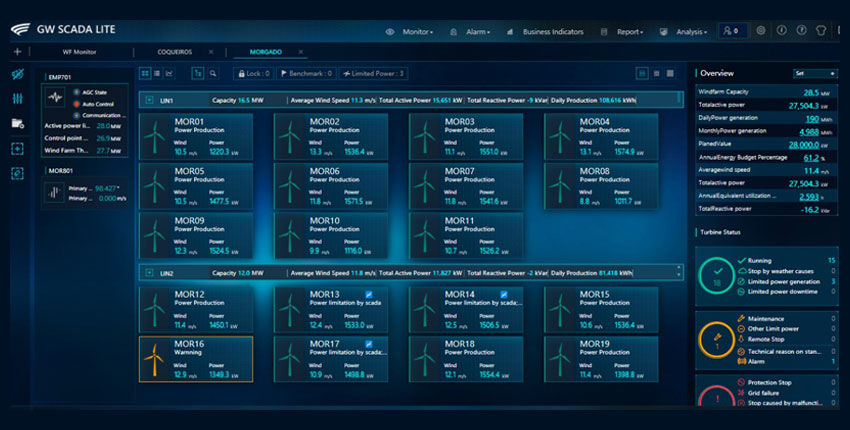Select the medium card size icon
850x430 pixels.
coord(656,73)
